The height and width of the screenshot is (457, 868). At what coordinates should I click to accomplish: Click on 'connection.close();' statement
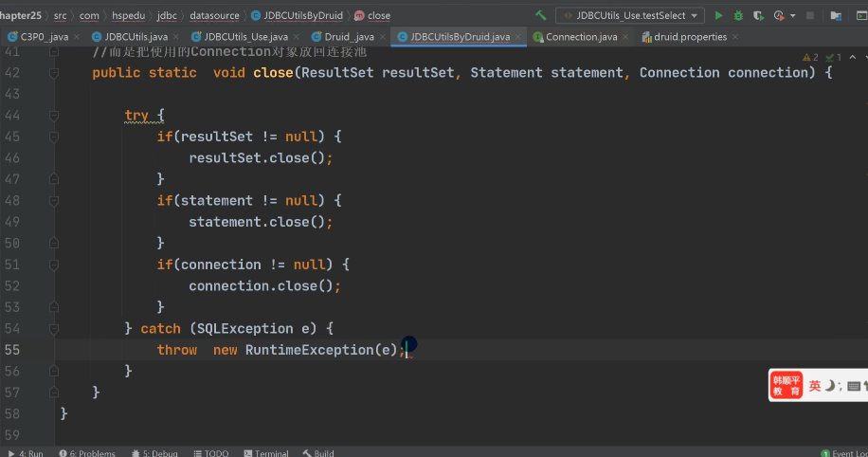coord(264,285)
